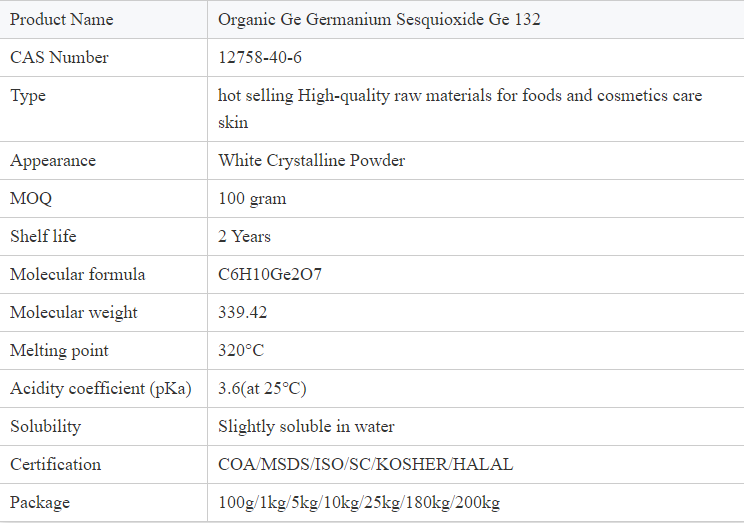Click the Acidity coefficient (pKa) label
744x523 pixels.
click(100, 388)
